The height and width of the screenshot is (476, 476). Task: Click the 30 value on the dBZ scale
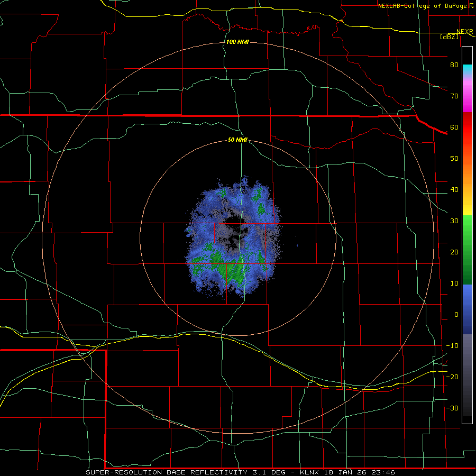(x=454, y=221)
